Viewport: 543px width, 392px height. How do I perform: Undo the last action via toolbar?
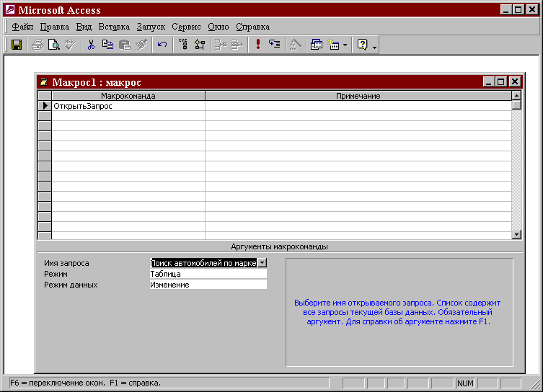(162, 45)
